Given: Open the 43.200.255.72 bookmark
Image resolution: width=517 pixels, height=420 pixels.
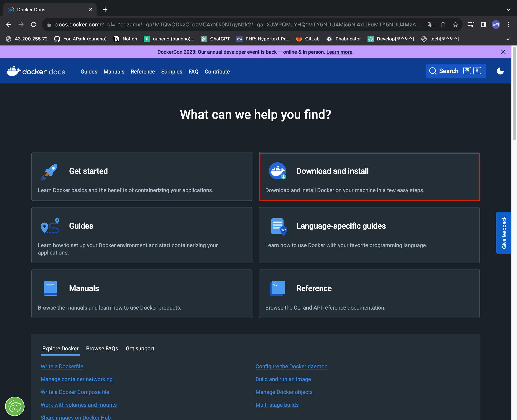Looking at the screenshot, I should 27,39.
